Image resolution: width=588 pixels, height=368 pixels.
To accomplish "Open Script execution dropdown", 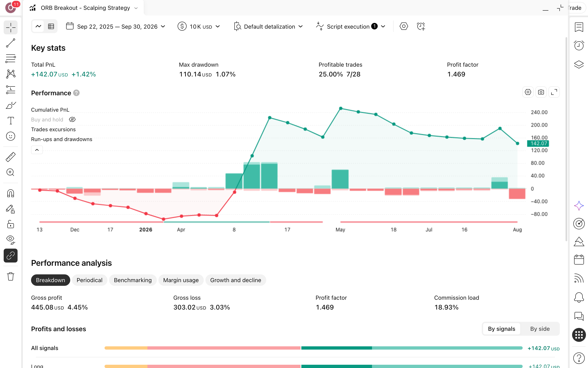I will 351,26.
